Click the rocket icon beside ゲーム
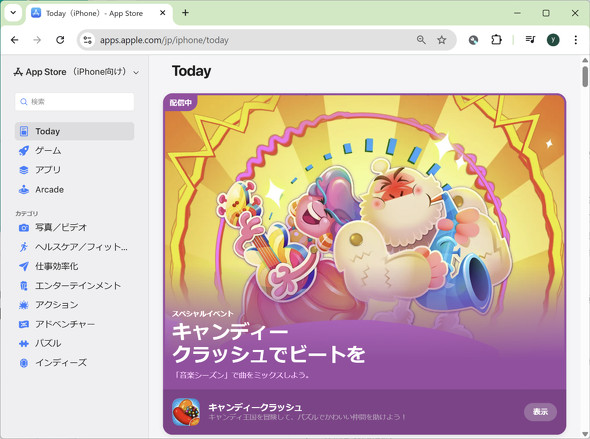 pyautogui.click(x=24, y=151)
